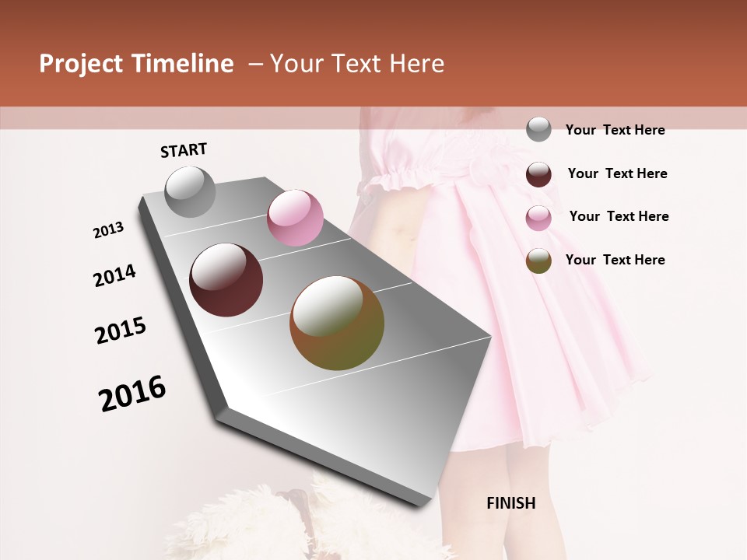Click the FINISH label text

[x=511, y=503]
